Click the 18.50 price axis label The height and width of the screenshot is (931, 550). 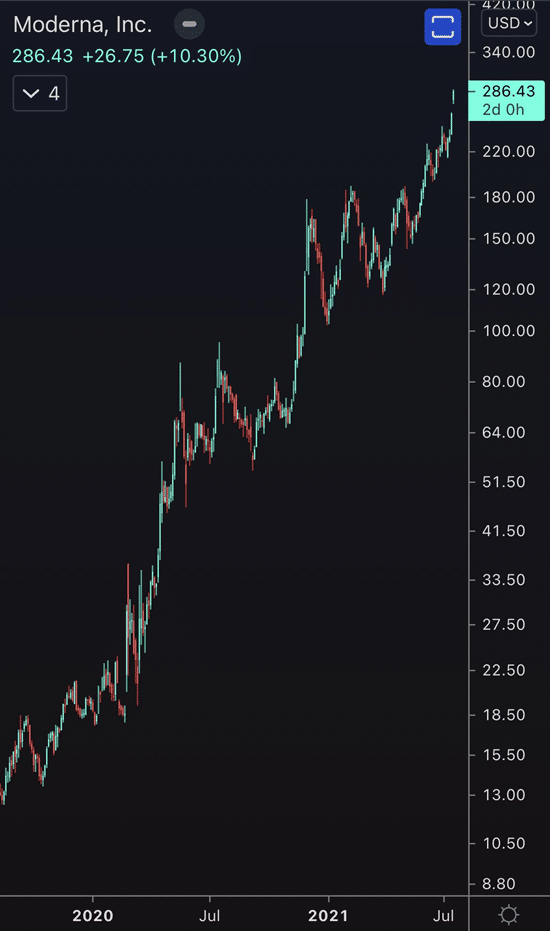[x=504, y=715]
